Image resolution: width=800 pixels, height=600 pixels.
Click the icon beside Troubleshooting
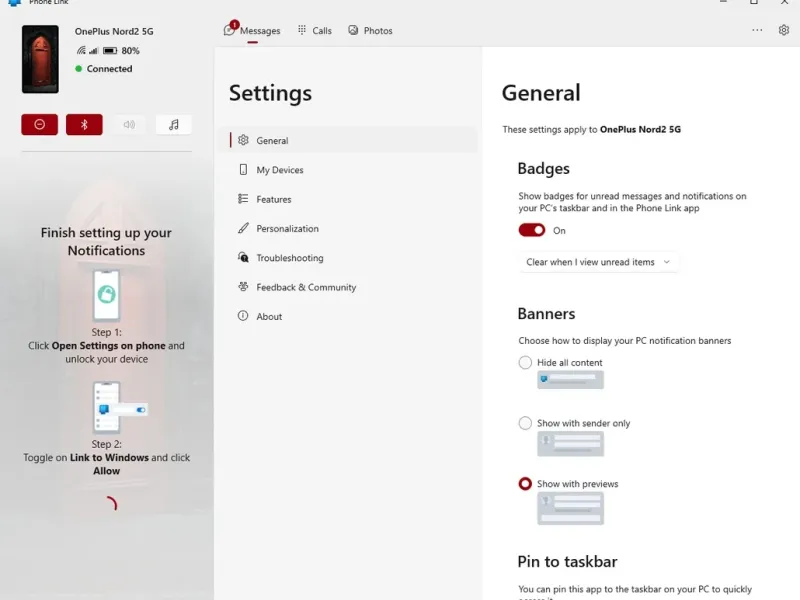coord(243,257)
